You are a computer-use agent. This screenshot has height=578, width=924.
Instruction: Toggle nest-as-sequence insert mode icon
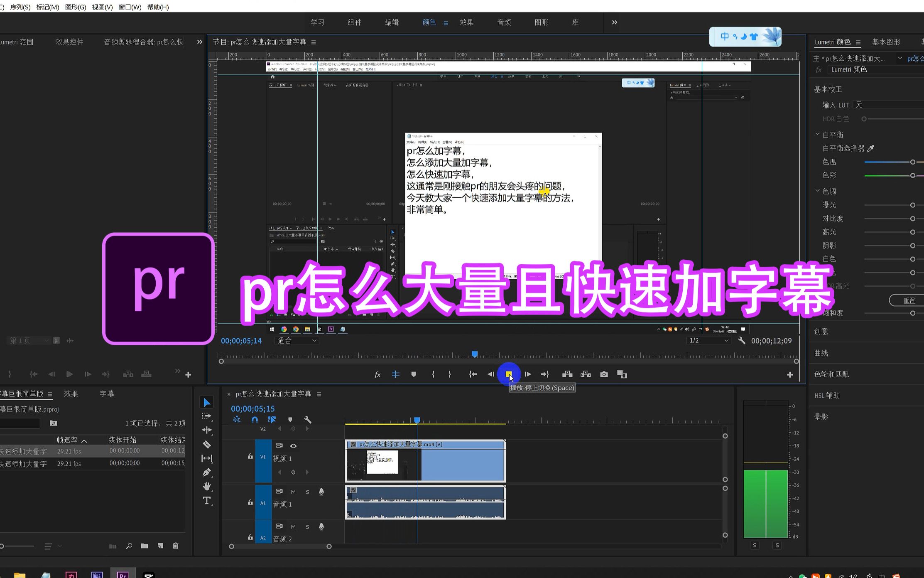coord(237,420)
